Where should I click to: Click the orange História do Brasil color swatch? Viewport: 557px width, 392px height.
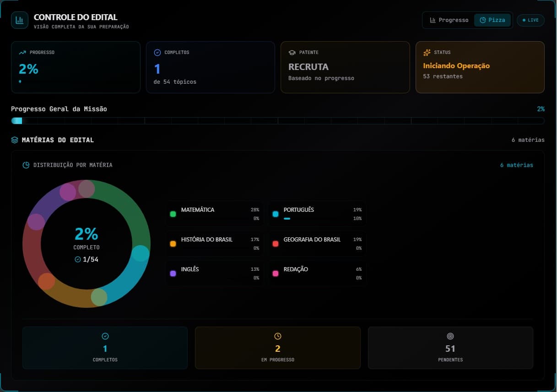click(173, 244)
